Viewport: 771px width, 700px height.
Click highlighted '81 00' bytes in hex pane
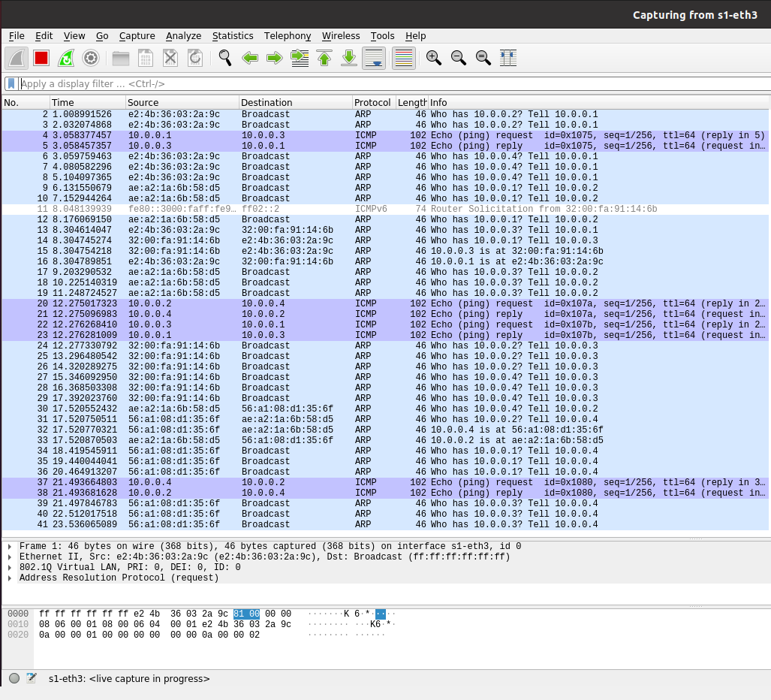[246, 614]
